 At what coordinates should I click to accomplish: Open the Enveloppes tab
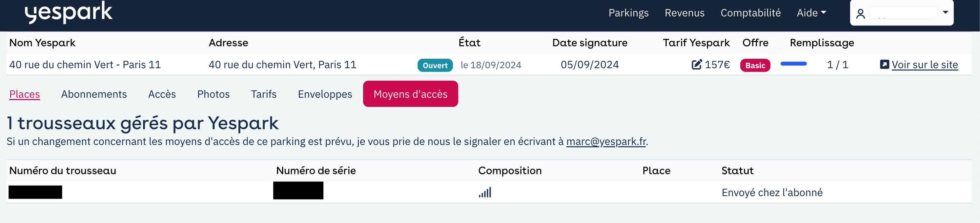(x=325, y=94)
